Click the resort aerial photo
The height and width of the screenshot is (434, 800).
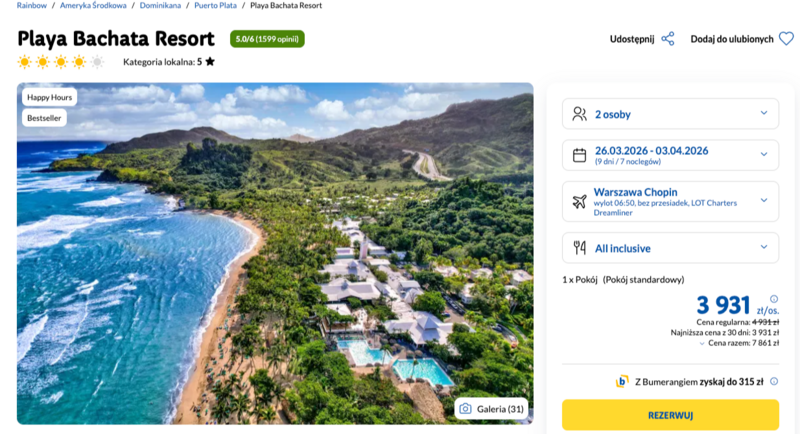[x=275, y=250]
